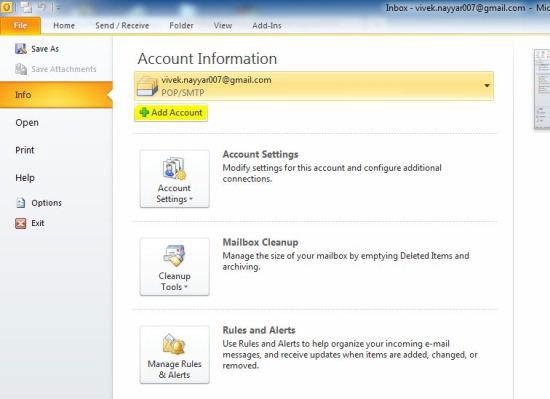Click the Rules and Alerts heading text
550x399 pixels.
(259, 330)
